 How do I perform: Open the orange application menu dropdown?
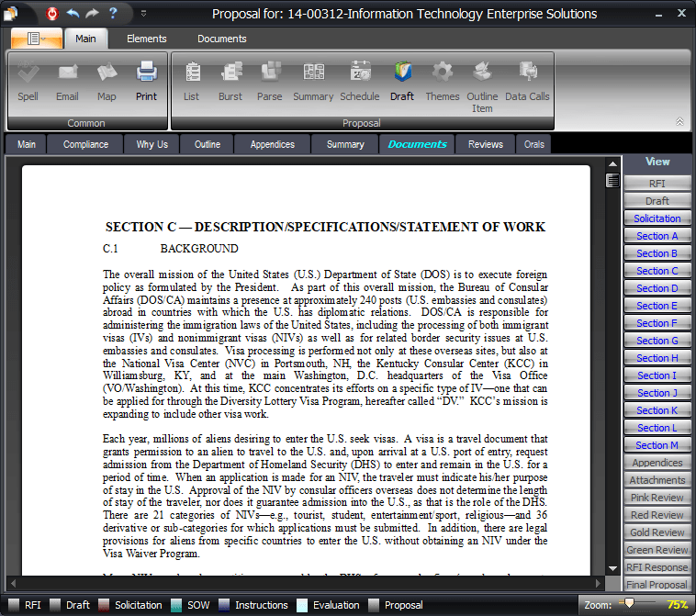pyautogui.click(x=38, y=39)
